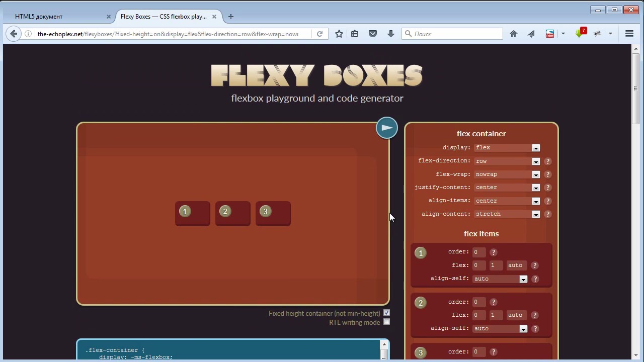644x362 pixels.
Task: Click the red news extension icon
Action: 550,34
